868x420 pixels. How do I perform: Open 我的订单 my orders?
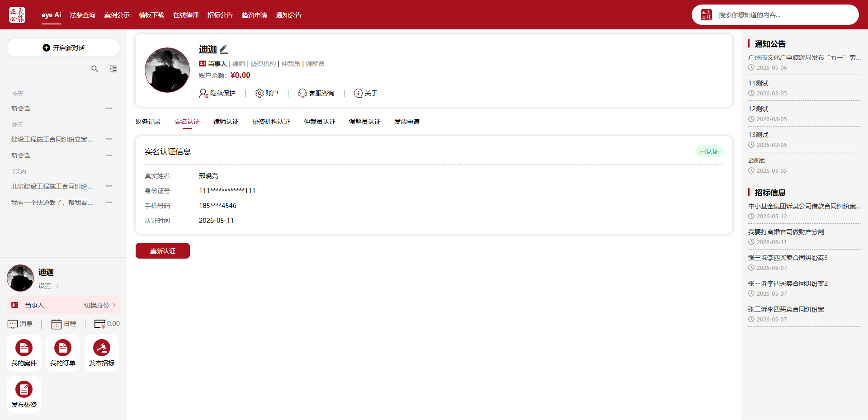tap(63, 353)
